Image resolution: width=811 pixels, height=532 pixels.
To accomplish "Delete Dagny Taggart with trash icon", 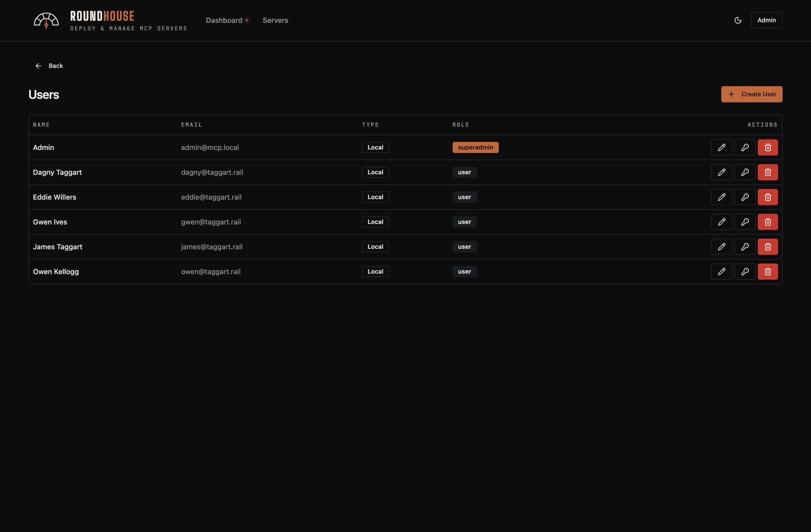I will [x=768, y=172].
